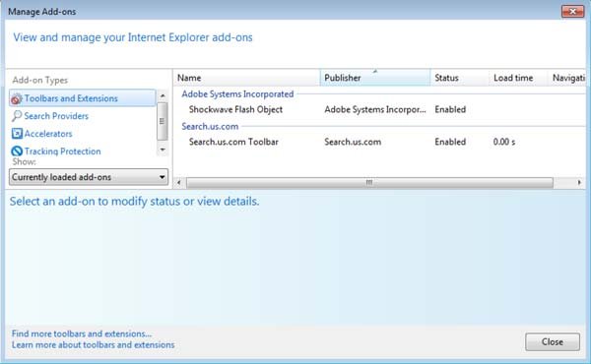Viewport: 591px width, 364px height.
Task: Click the Search Providers magnifier icon
Action: [x=17, y=116]
